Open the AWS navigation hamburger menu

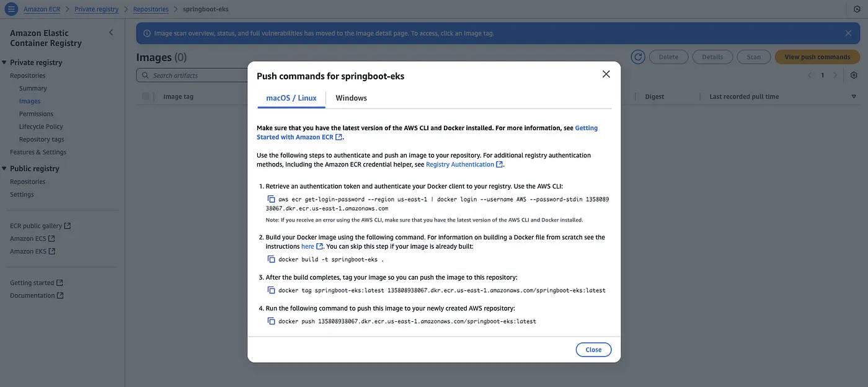pos(11,9)
